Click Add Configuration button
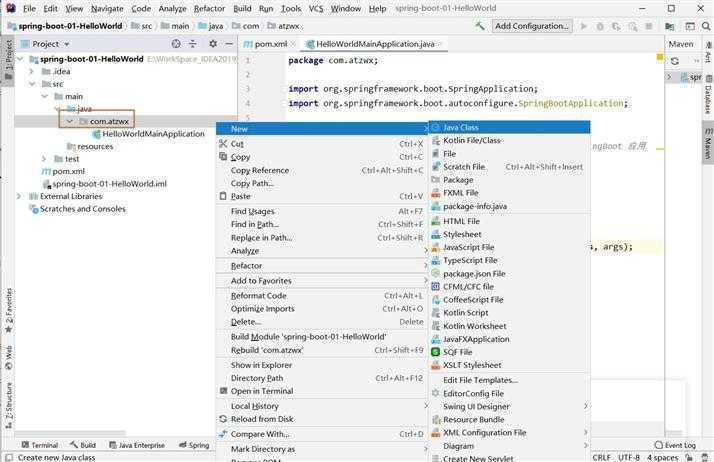 [532, 26]
